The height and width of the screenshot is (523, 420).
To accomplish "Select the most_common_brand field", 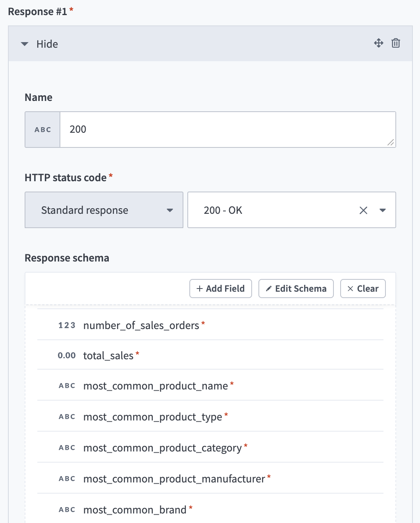I will click(135, 510).
